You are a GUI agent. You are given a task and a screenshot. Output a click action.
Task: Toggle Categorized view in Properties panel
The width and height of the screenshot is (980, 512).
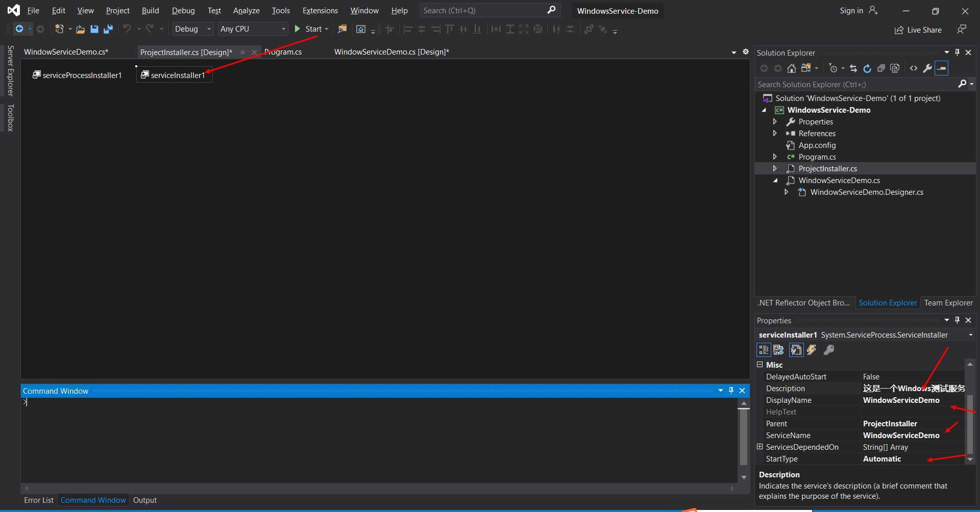pyautogui.click(x=764, y=350)
